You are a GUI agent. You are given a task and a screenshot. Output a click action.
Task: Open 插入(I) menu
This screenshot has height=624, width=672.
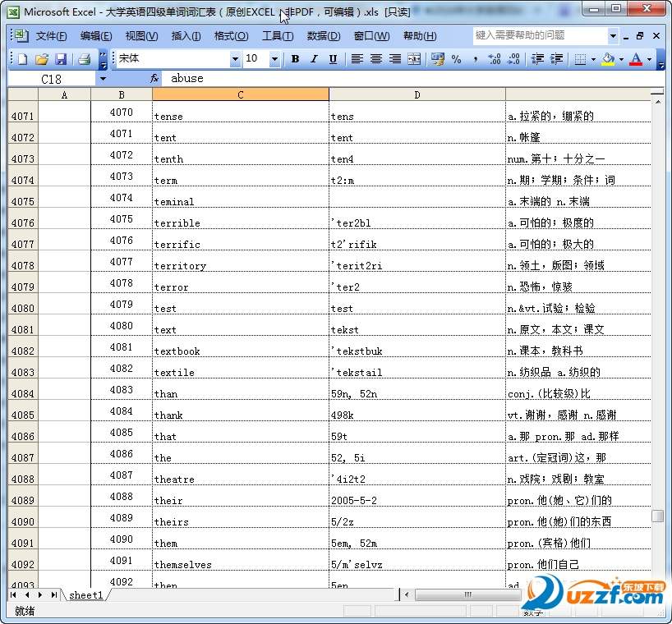click(x=186, y=36)
